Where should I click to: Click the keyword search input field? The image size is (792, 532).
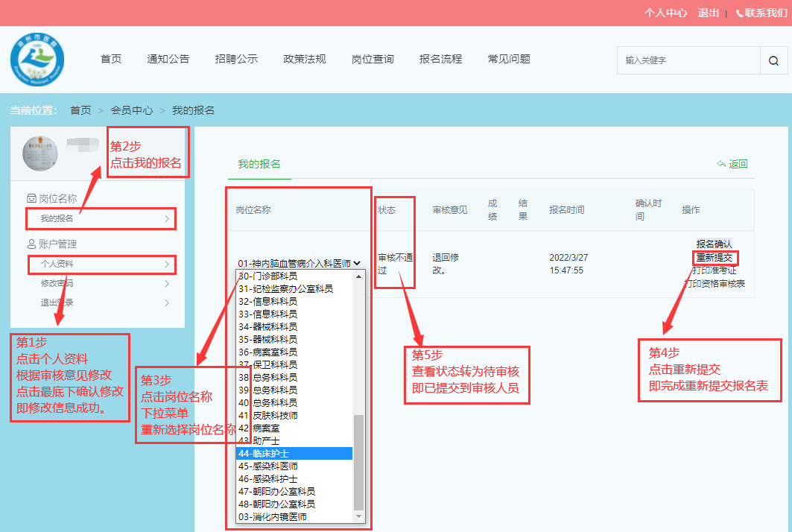(x=688, y=60)
